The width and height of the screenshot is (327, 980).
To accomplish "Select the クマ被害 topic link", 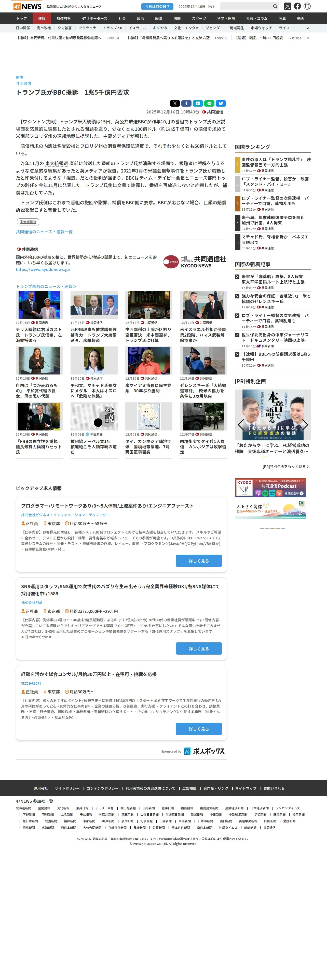I will 65,28.
